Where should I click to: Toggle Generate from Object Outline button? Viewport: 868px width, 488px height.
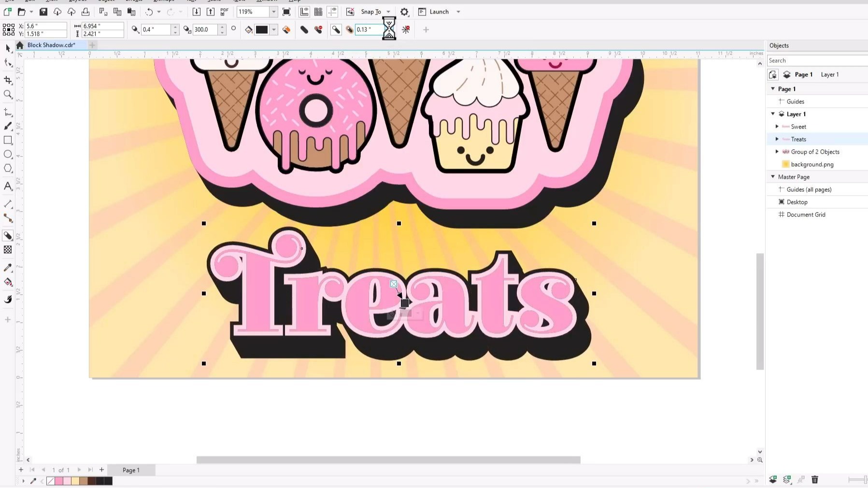pyautogui.click(x=336, y=29)
